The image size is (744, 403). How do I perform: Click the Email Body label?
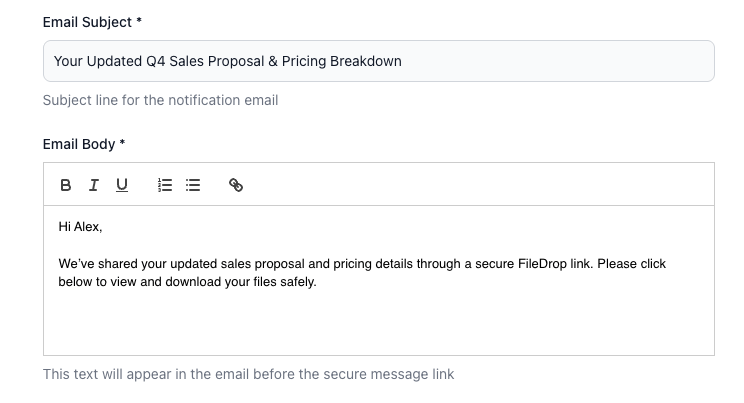79,144
